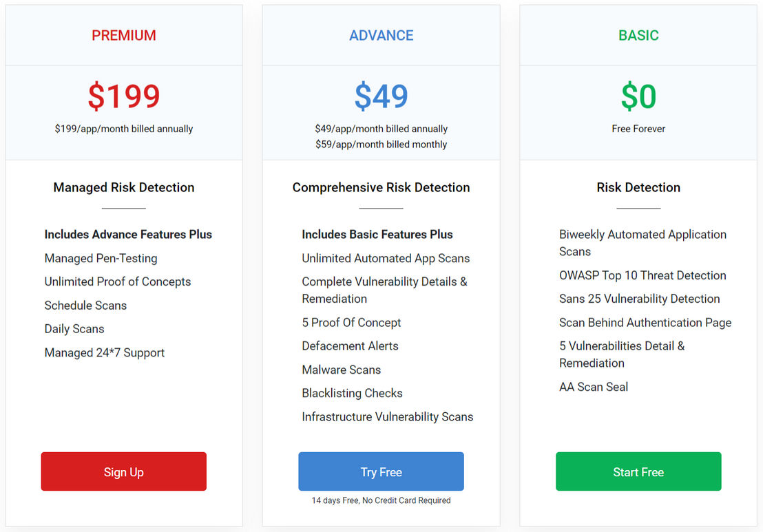Click Comprehensive Risk Detection title
The image size is (763, 532).
(381, 187)
